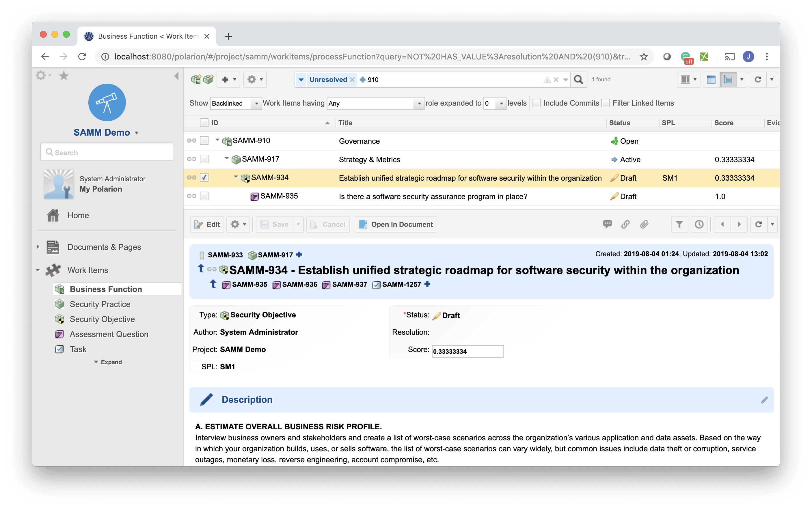Screen dimensions: 812x509
Task: Check the SAMM-917 row checkbox
Action: pyautogui.click(x=204, y=159)
